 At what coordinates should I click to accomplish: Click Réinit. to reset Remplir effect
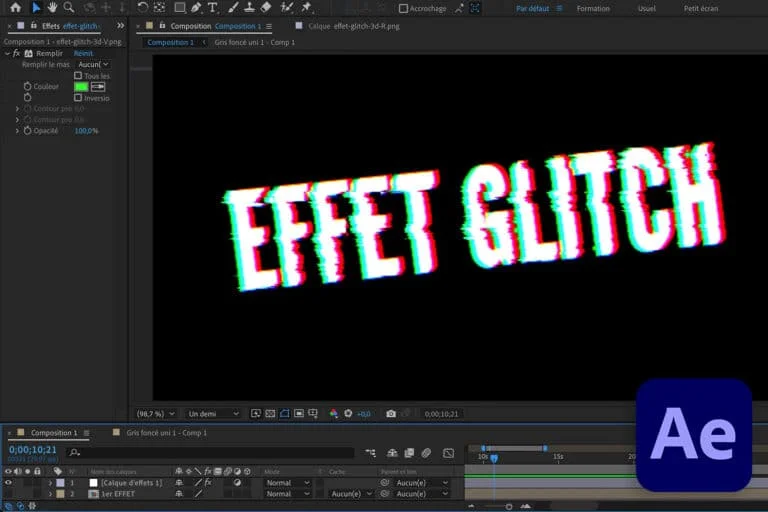click(83, 53)
